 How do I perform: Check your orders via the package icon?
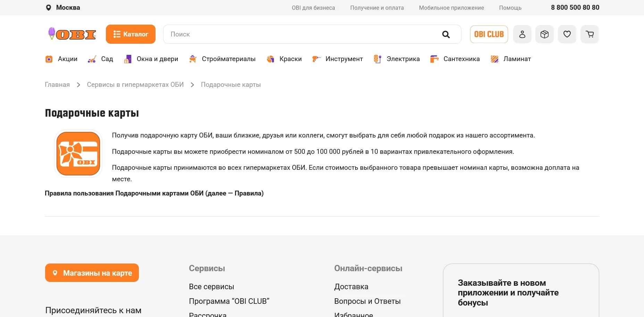coord(544,34)
